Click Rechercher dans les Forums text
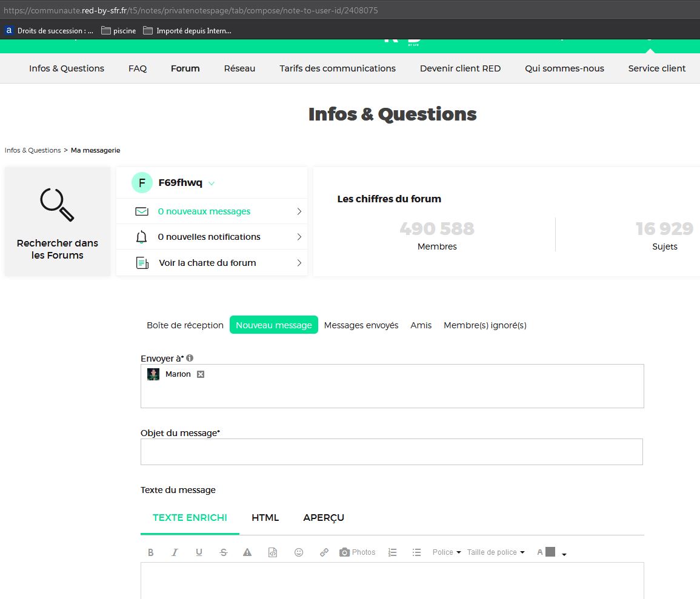This screenshot has width=700, height=599. [57, 249]
